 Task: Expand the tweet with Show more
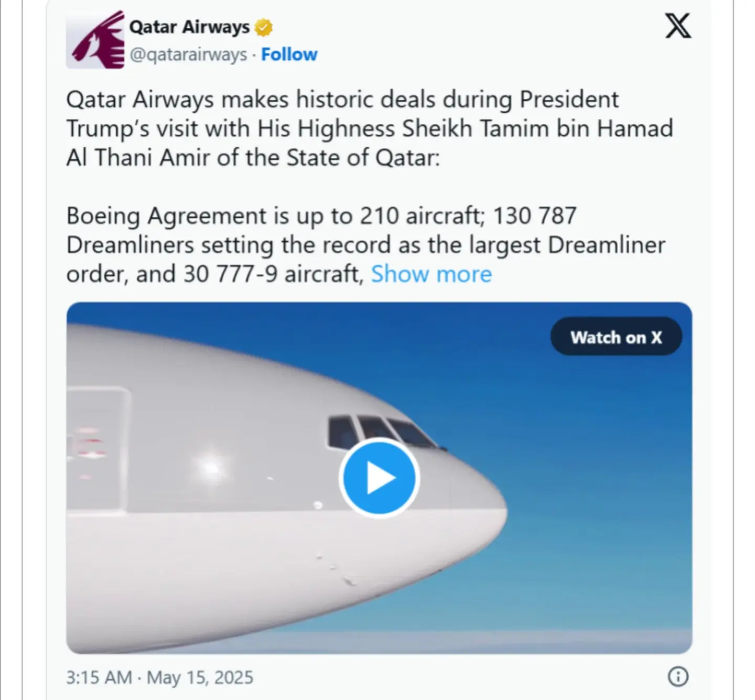(432, 274)
